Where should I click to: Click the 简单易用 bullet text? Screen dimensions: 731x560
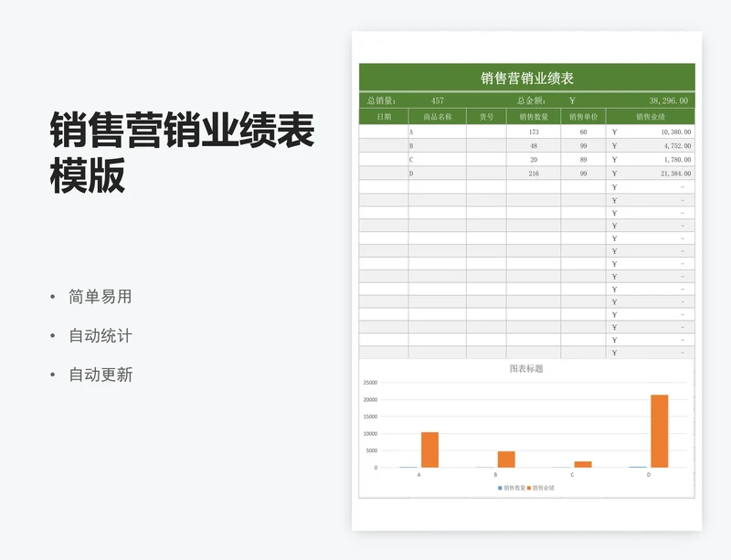pos(101,297)
